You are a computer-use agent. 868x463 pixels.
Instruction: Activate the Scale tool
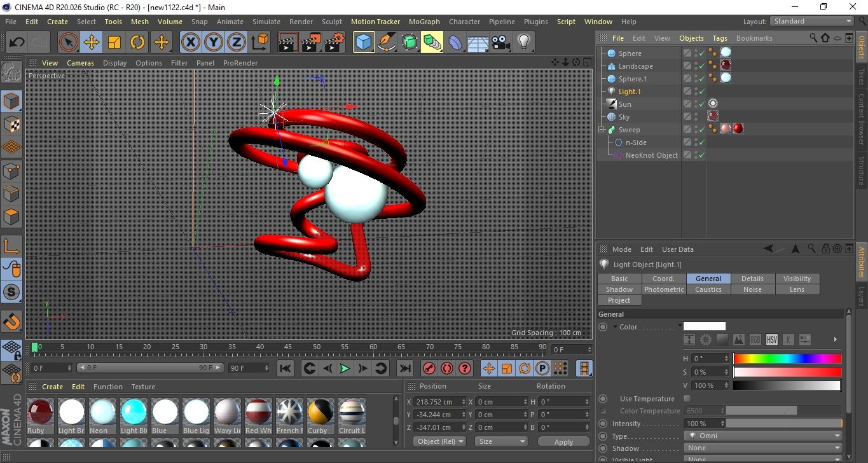click(x=114, y=43)
